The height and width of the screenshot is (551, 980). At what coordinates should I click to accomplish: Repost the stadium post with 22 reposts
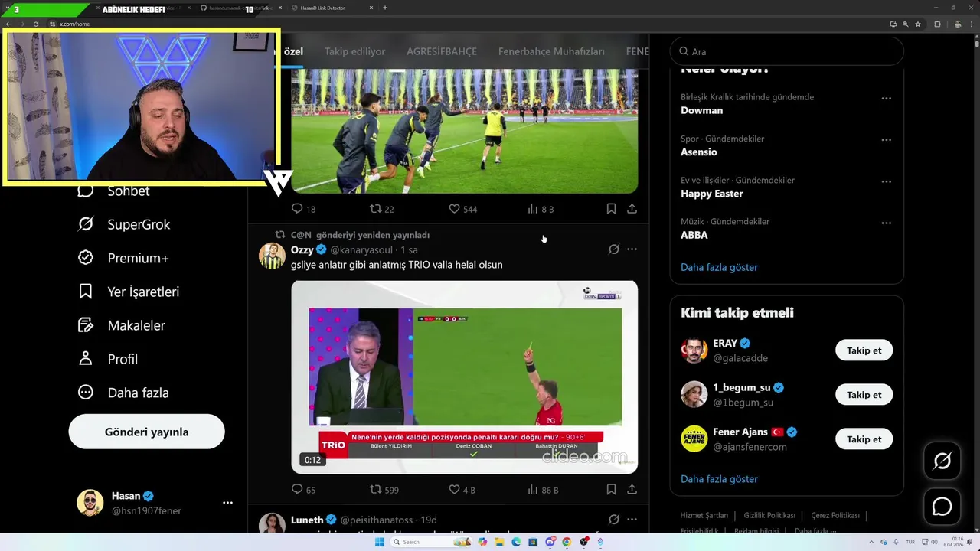pos(381,209)
